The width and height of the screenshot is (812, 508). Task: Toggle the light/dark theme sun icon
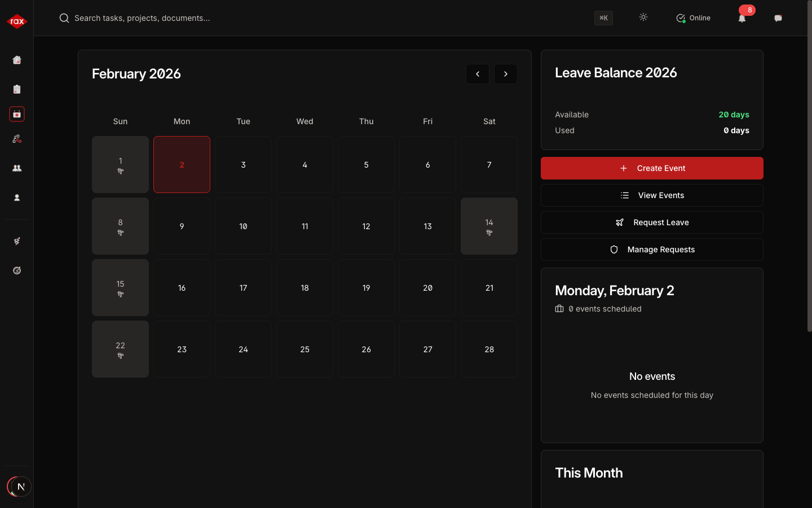pos(643,17)
